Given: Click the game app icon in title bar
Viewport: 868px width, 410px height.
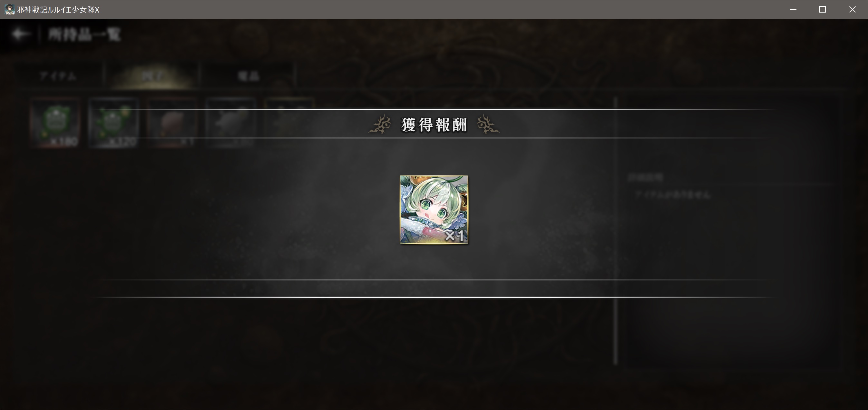Looking at the screenshot, I should coord(9,9).
